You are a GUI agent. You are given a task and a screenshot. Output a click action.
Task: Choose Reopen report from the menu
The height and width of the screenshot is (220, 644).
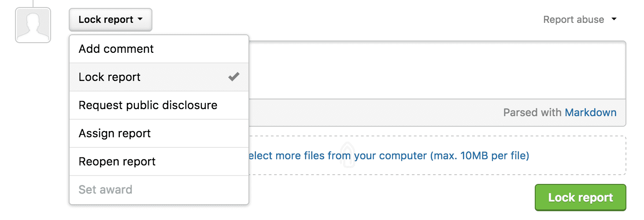pos(117,161)
